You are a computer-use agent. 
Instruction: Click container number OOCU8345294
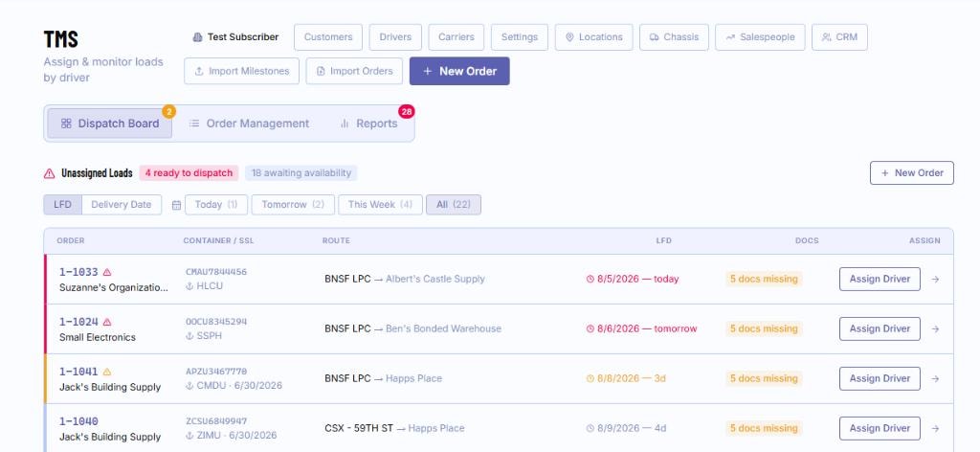tap(216, 322)
